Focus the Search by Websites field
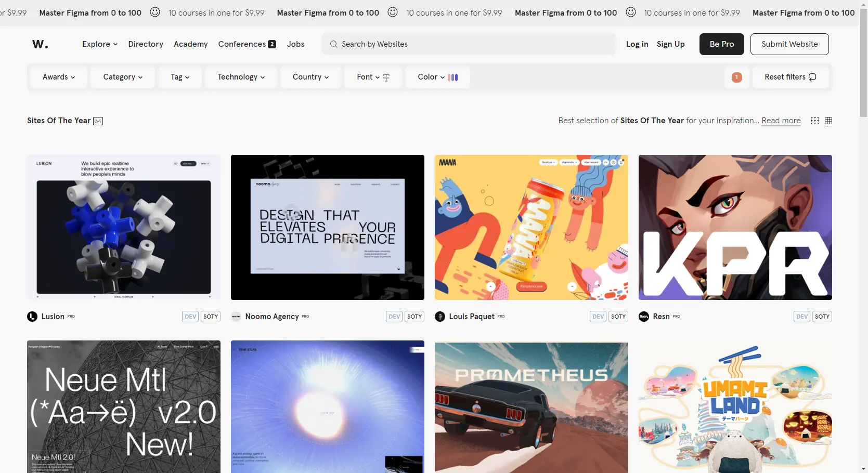The image size is (868, 473). pyautogui.click(x=469, y=44)
